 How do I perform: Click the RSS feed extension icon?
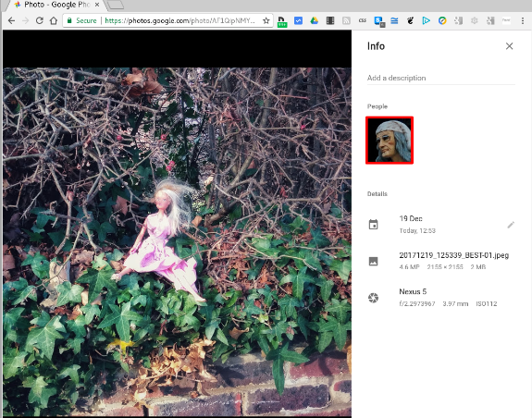tap(346, 20)
